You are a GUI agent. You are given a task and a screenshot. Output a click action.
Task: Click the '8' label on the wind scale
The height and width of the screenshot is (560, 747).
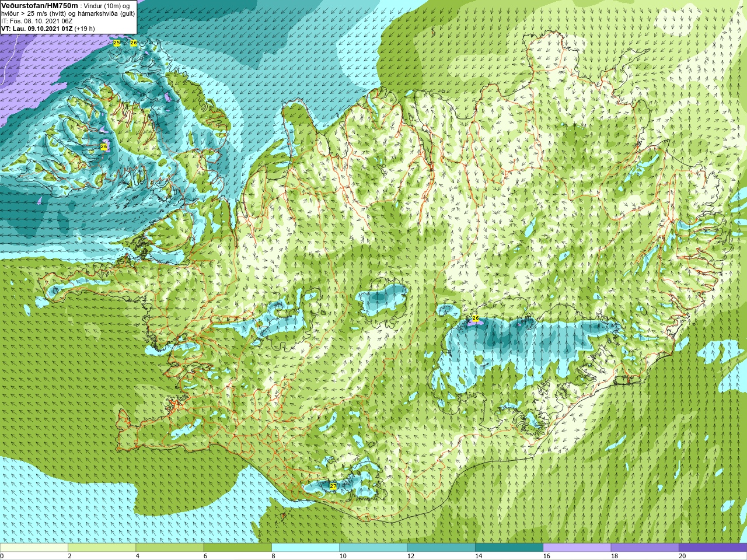click(273, 556)
